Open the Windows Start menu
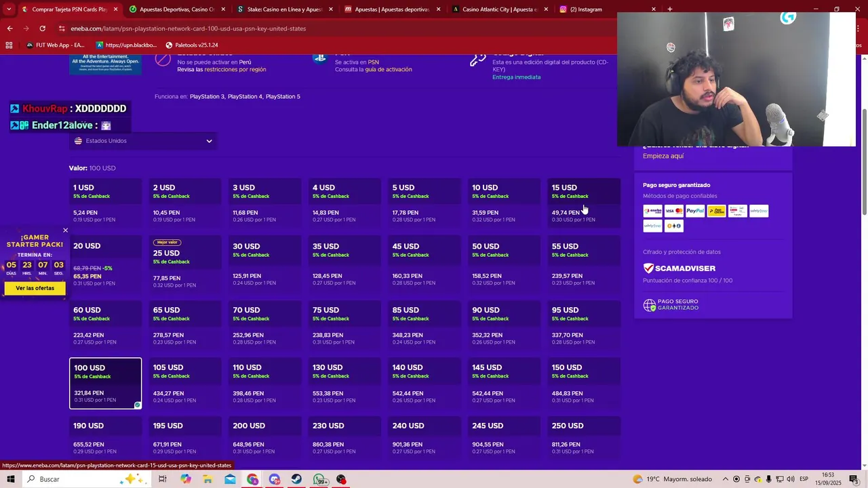 pos(10,479)
